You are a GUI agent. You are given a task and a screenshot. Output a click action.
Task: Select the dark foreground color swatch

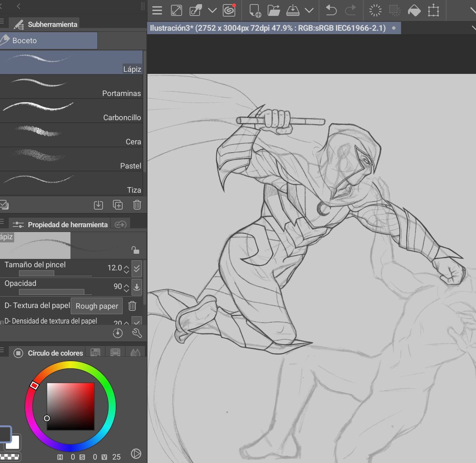click(5, 434)
